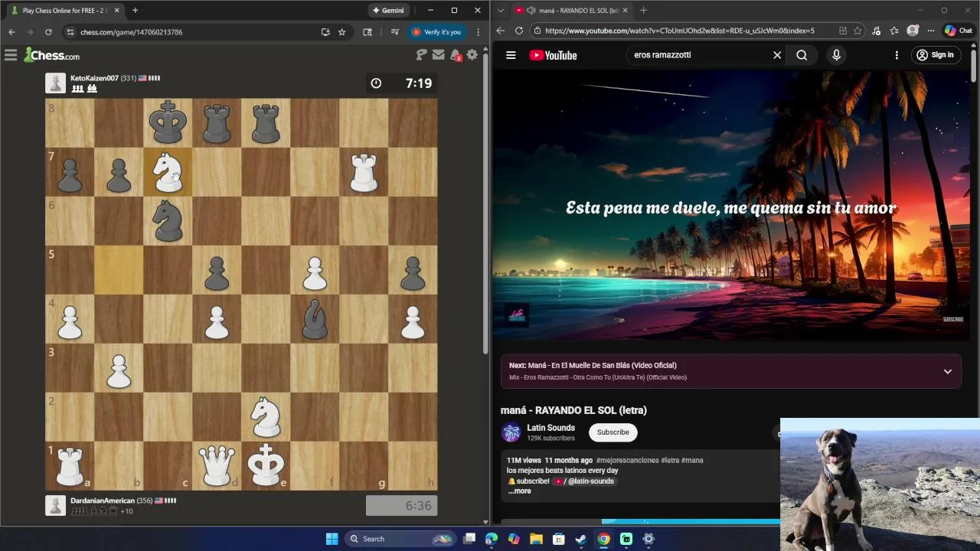Bookmark the chess.com page with star icon
This screenshot has height=551, width=980.
pyautogui.click(x=342, y=32)
